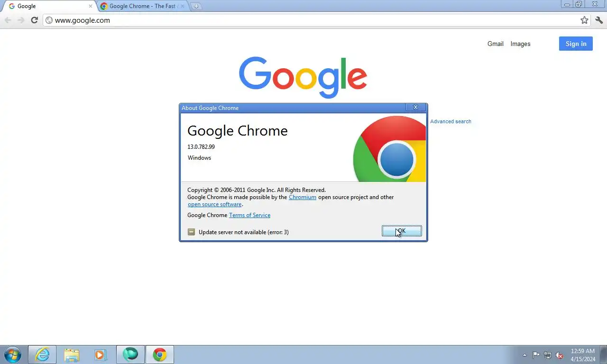
Task: Show hidden system tray icons
Action: point(524,355)
